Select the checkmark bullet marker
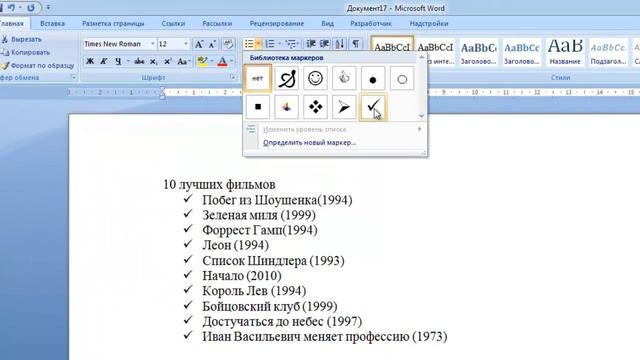This screenshot has width=640, height=360. pos(373,107)
